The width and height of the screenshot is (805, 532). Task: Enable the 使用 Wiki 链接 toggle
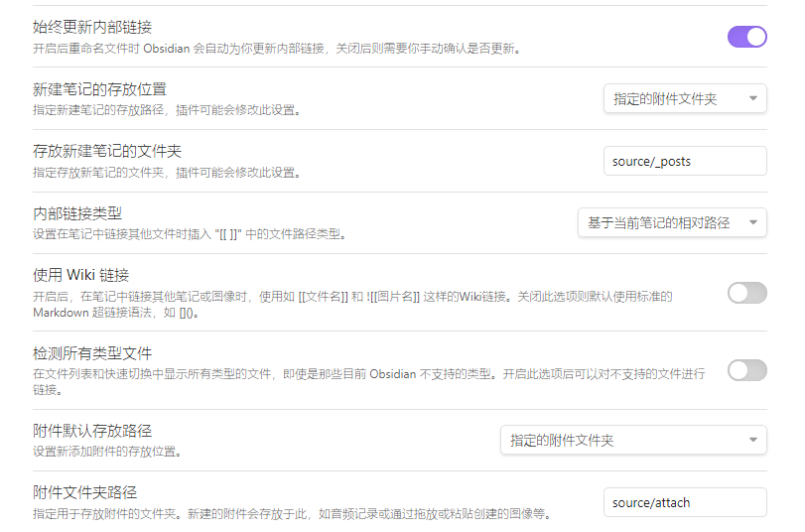[x=747, y=293]
